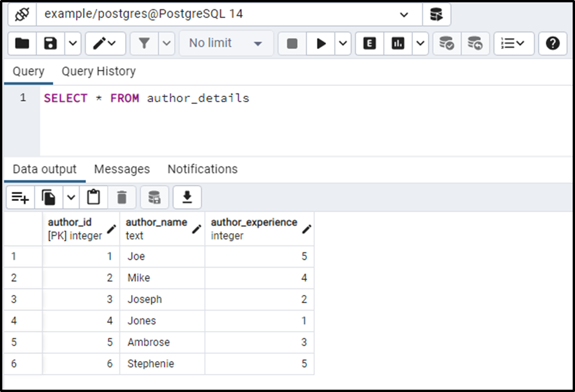Viewport: 575px width, 392px height.
Task: Switch to the Query History tab
Action: click(98, 71)
